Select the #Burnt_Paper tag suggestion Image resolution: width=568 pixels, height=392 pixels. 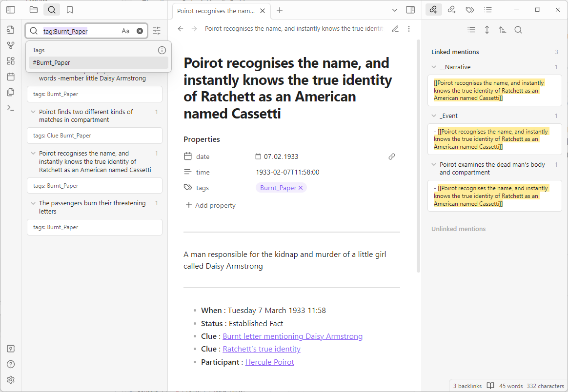(99, 62)
